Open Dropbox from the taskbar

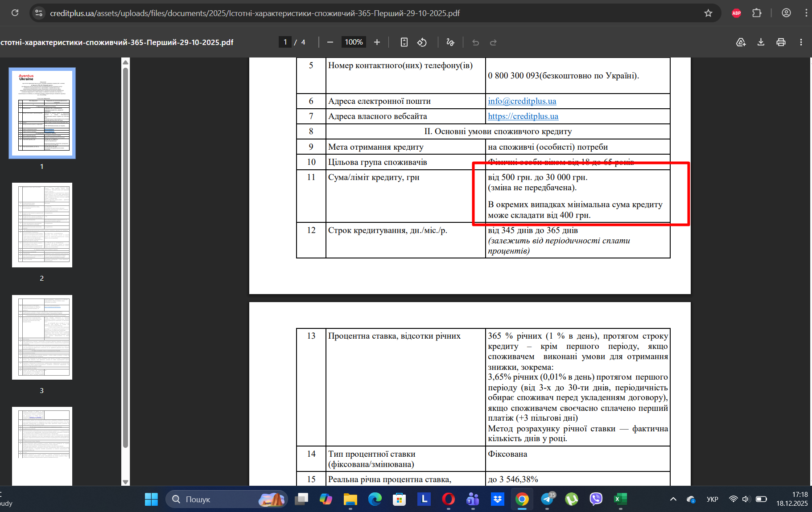[498, 499]
